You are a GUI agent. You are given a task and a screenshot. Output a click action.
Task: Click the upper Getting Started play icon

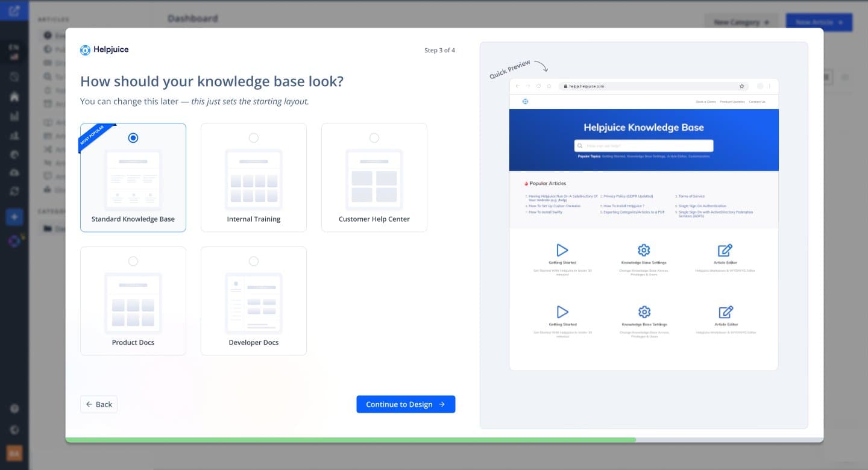562,250
